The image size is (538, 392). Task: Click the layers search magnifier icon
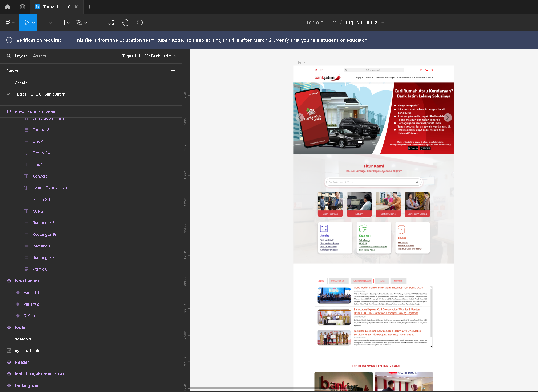click(x=9, y=56)
